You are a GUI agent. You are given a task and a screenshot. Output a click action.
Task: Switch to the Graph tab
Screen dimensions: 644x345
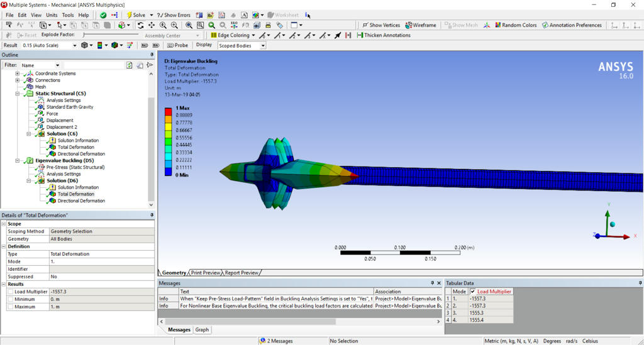pos(202,329)
